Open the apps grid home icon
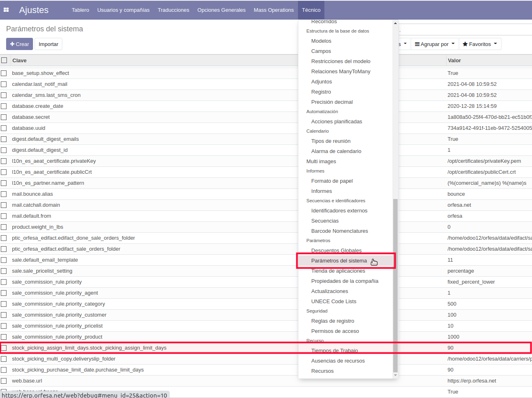This screenshot has width=532, height=398. coord(6,10)
